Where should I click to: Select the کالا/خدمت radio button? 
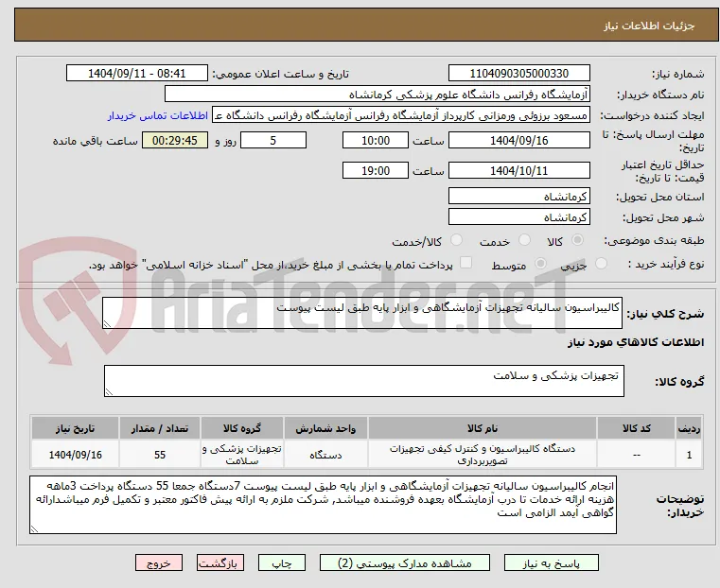[x=456, y=240]
